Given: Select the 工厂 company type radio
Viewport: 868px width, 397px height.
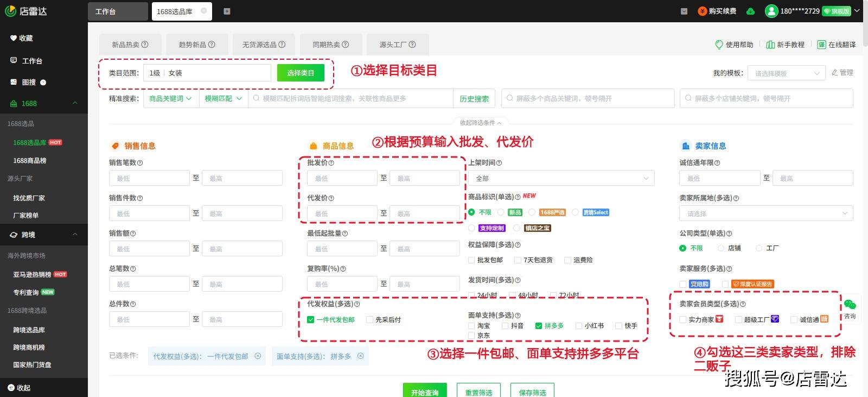Looking at the screenshot, I should (759, 248).
